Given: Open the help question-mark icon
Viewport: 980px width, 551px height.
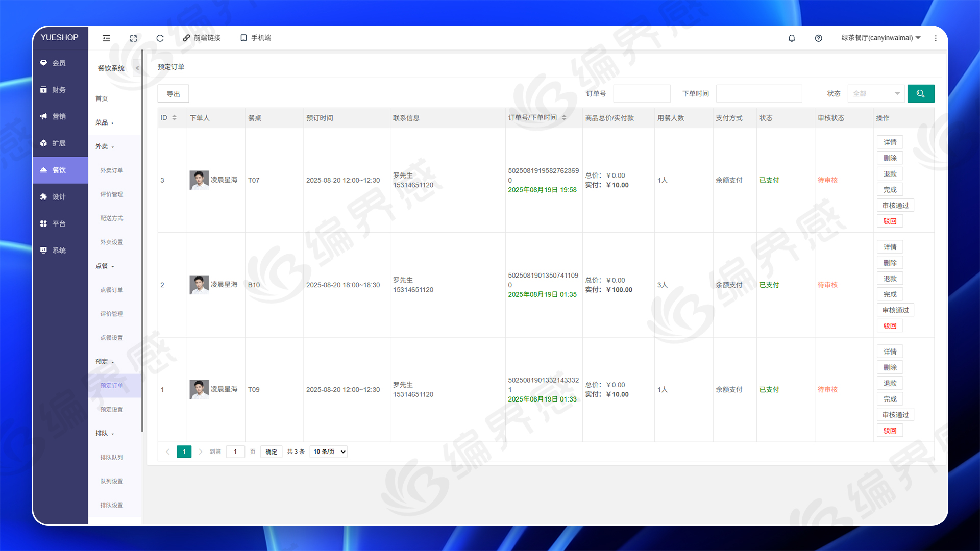Looking at the screenshot, I should click(x=818, y=38).
